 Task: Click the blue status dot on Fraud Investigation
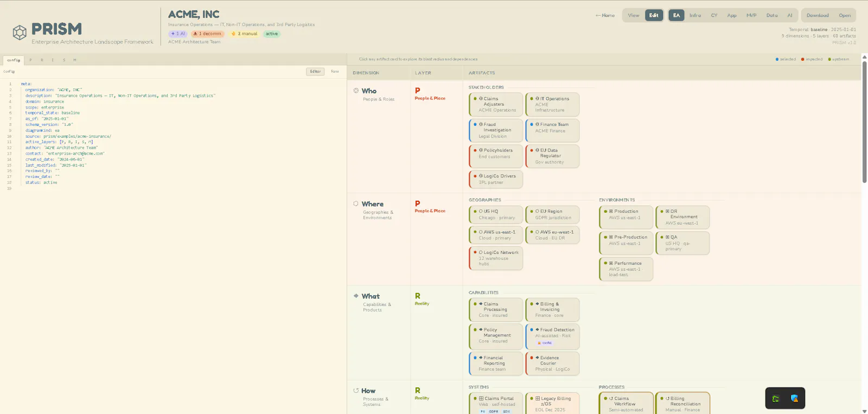point(475,124)
